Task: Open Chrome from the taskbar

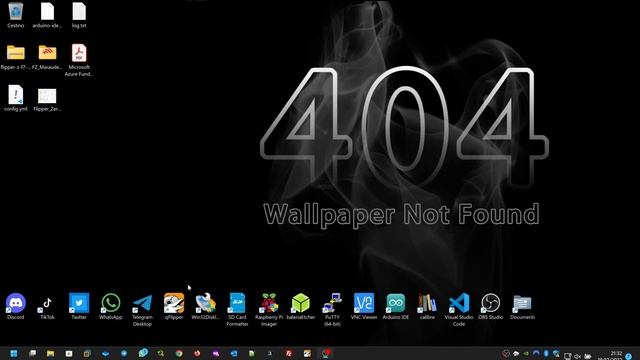Action: coord(179,353)
